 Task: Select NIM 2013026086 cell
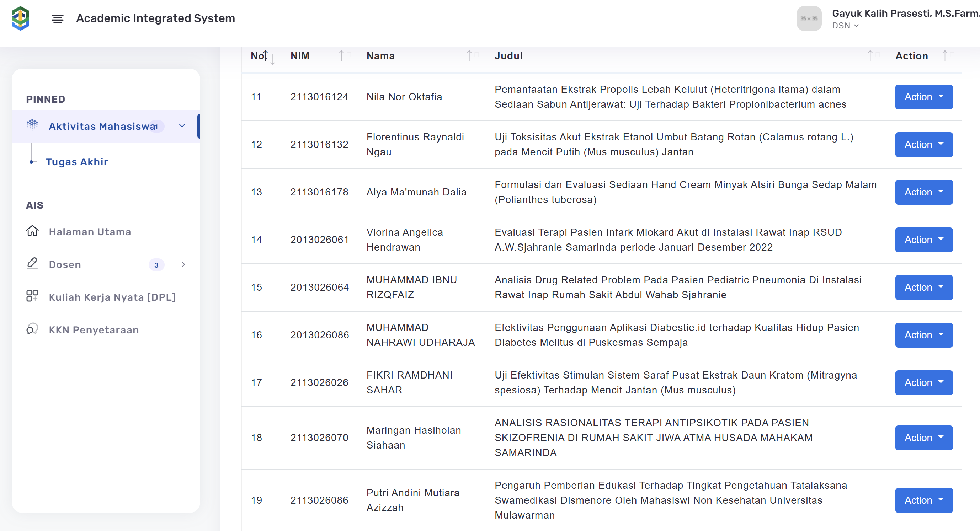tap(320, 335)
